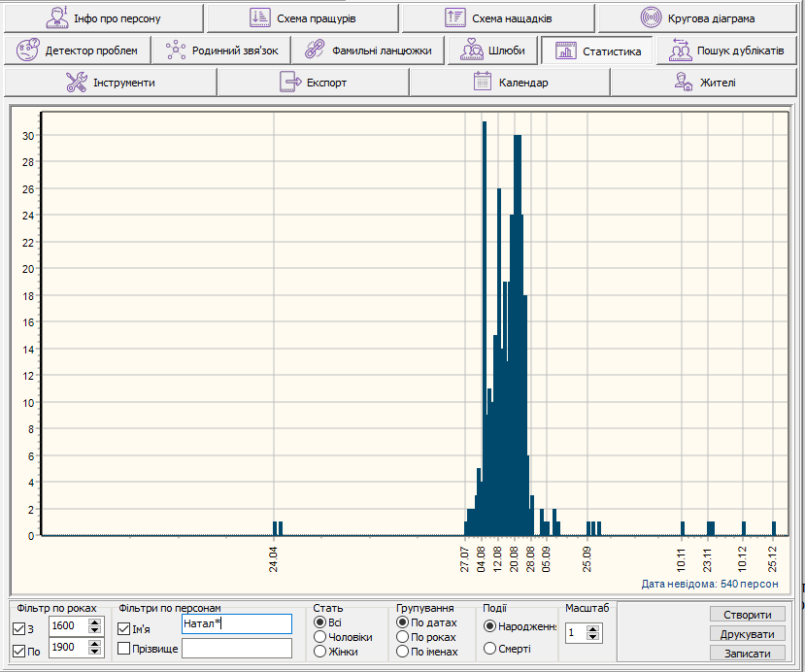Increase the Масштаб scale value
This screenshot has width=805, height=672.
pyautogui.click(x=594, y=628)
